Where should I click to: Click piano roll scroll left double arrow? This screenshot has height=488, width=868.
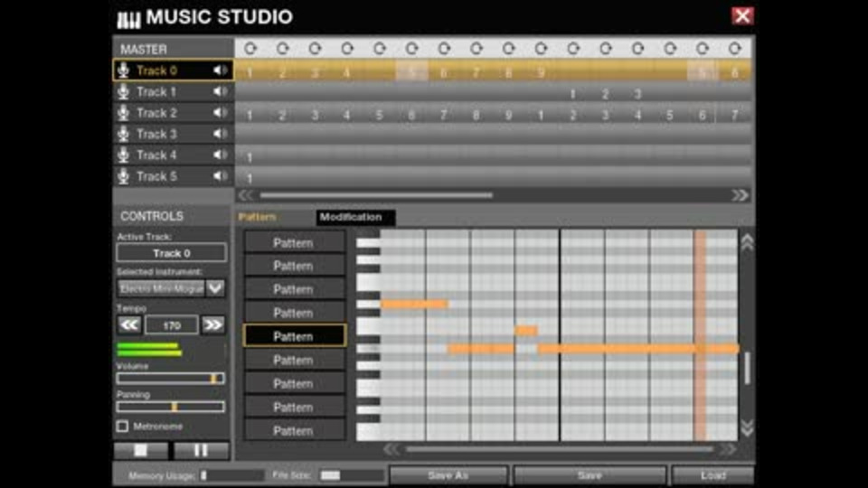[392, 449]
